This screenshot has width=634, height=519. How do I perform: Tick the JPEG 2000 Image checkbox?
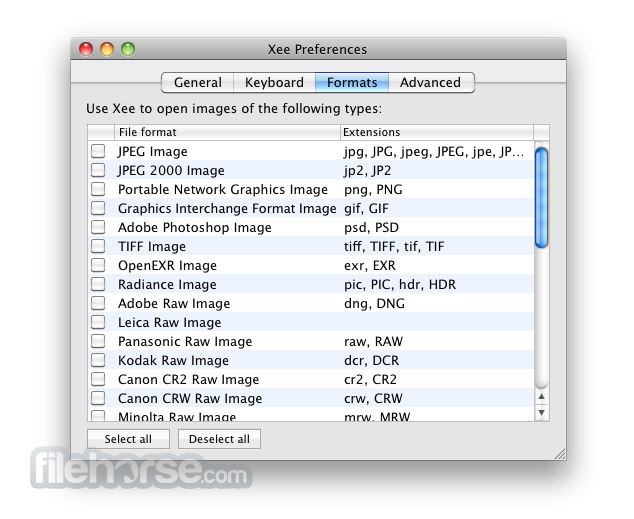tap(98, 170)
